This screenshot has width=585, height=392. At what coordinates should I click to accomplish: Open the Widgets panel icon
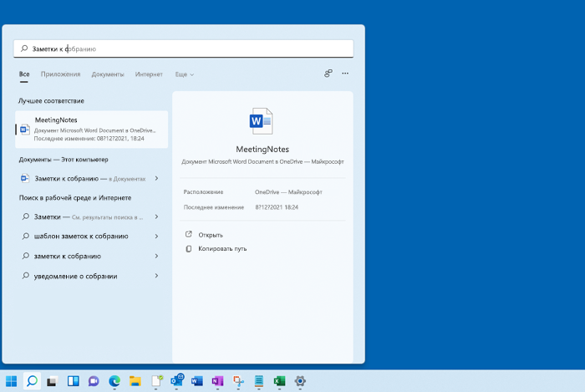coord(74,381)
